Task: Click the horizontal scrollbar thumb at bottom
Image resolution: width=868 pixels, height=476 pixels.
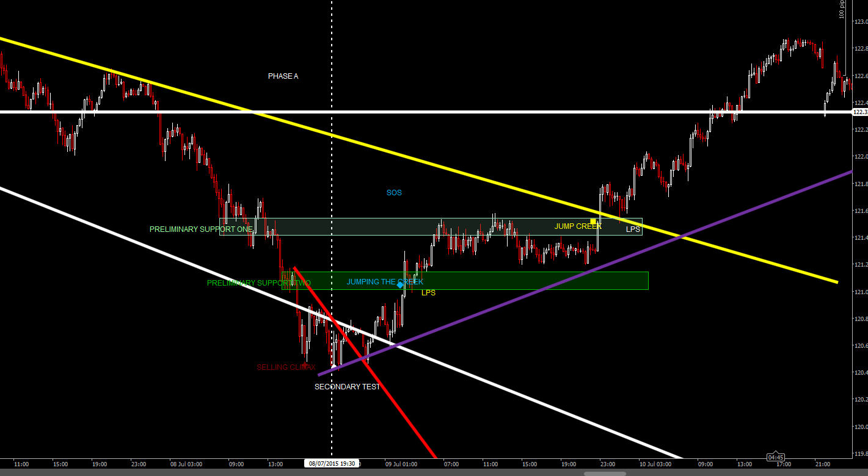Action: coord(605,473)
